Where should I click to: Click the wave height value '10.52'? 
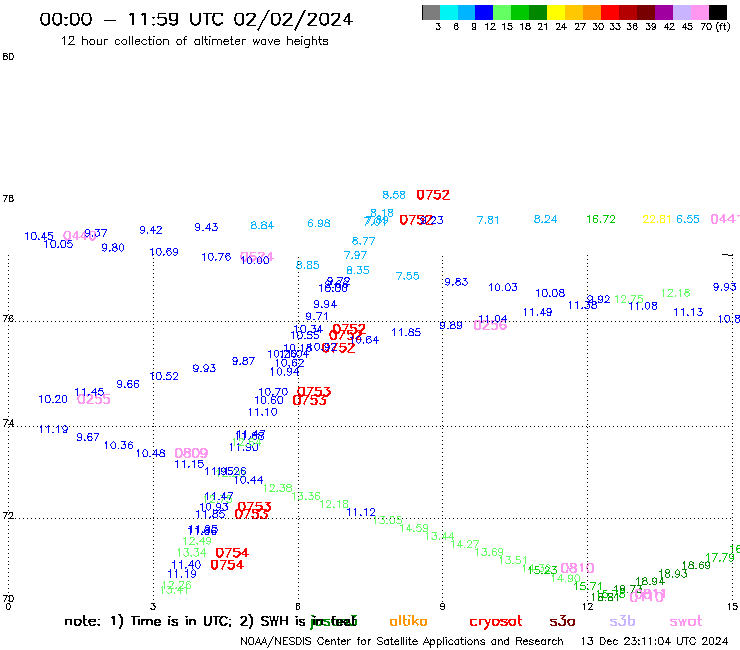[164, 377]
